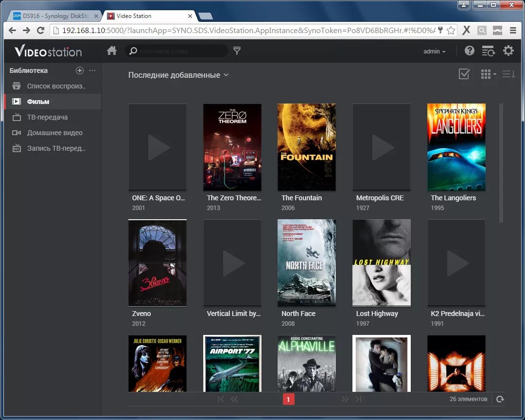525x420 pixels.
Task: Open Julie Christie-Oscar Werner poster
Action: tap(157, 364)
